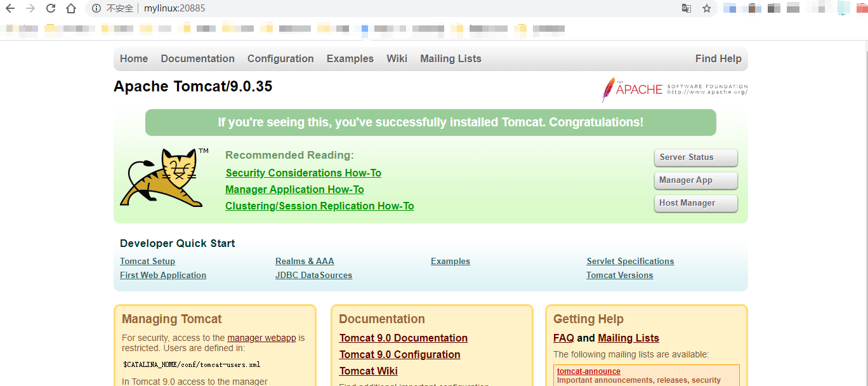Follow the manager webapp link
Screen dimensions: 868x386
[x=261, y=338]
